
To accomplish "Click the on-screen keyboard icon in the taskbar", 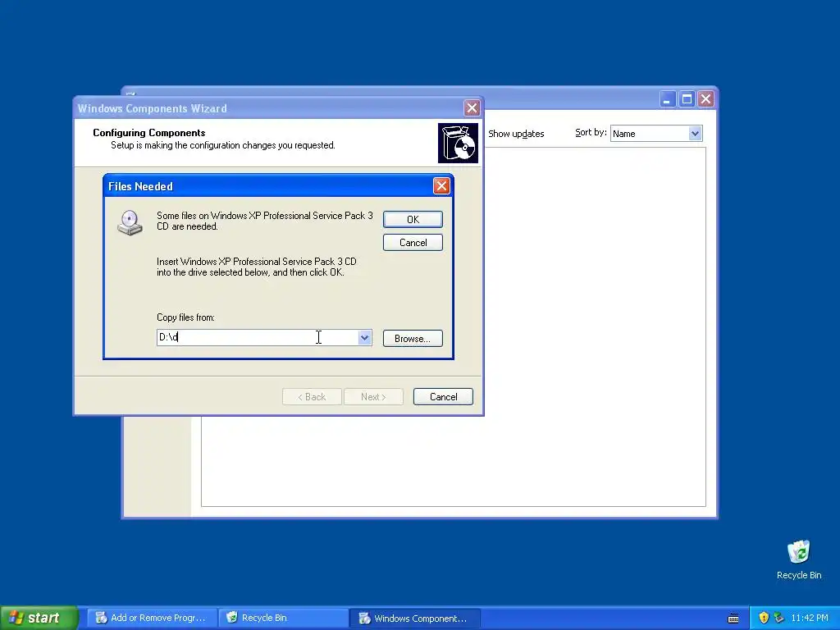I will [x=733, y=619].
